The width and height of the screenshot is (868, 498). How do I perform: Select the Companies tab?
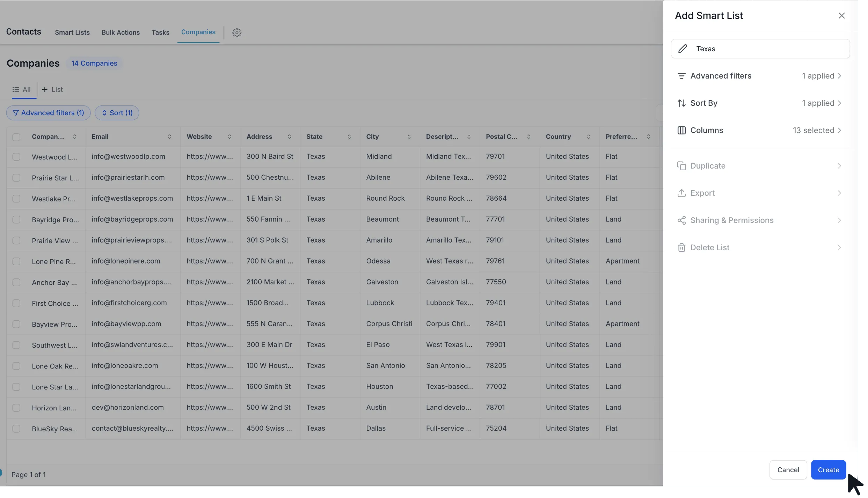[198, 32]
